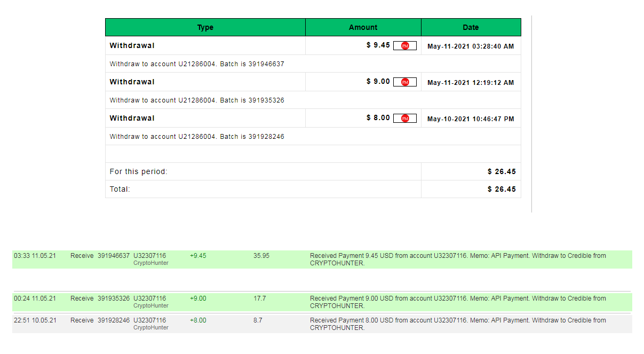This screenshot has width=644, height=354.
Task: Click the Withdrawal label for $ 8.00
Action: pyautogui.click(x=132, y=118)
